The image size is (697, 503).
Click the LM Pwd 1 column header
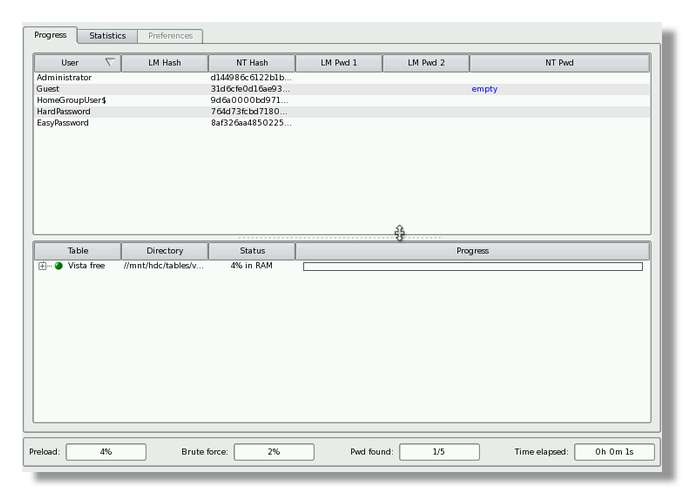pyautogui.click(x=338, y=63)
